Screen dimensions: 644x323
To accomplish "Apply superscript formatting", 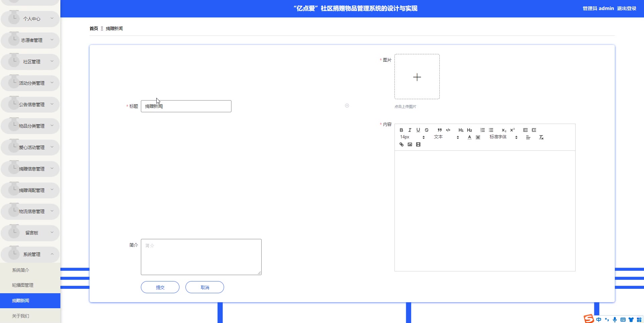I will 513,130.
